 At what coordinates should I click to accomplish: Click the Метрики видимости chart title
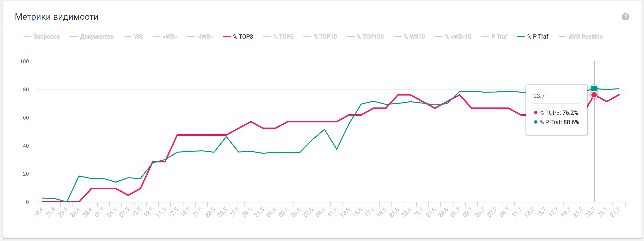point(57,17)
